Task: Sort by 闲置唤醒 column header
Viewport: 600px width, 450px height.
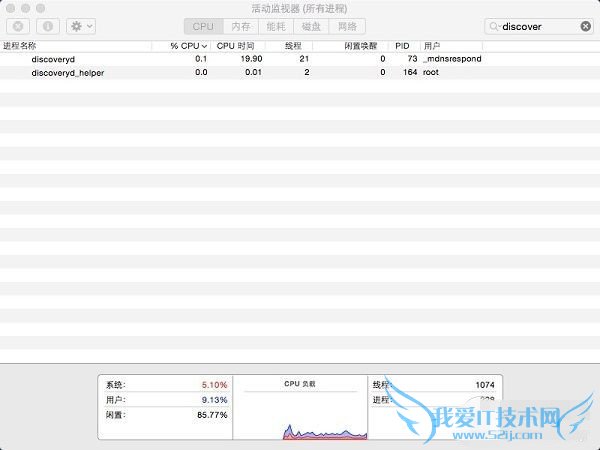Action: (x=351, y=46)
